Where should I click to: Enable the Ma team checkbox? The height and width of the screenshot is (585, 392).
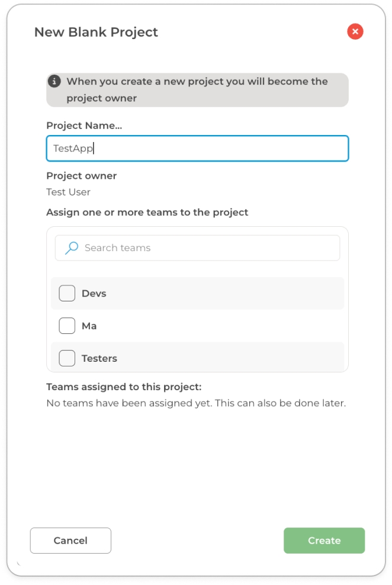(x=67, y=326)
